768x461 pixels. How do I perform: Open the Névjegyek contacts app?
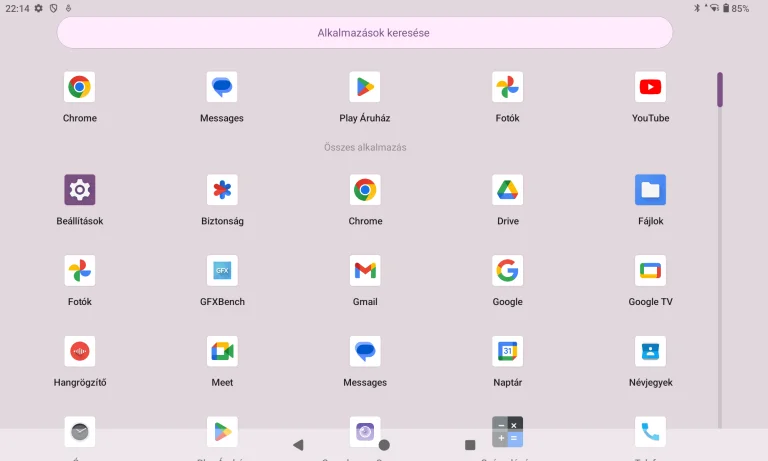[650, 351]
